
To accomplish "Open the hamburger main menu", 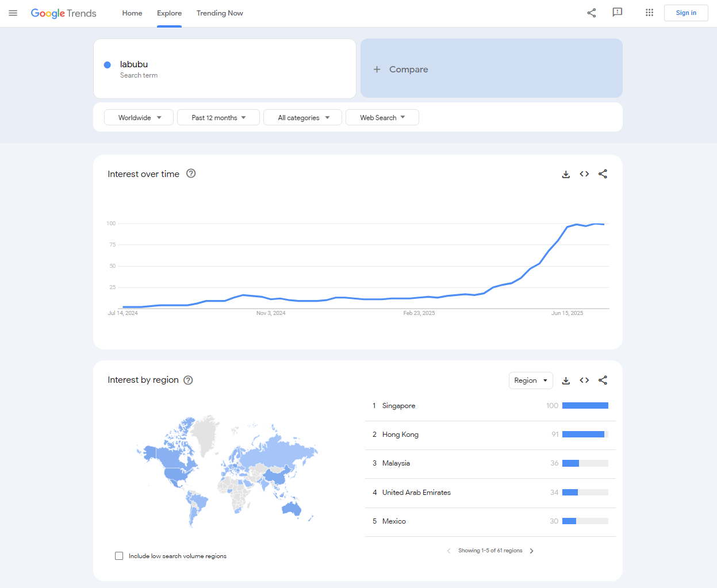I will [x=13, y=13].
